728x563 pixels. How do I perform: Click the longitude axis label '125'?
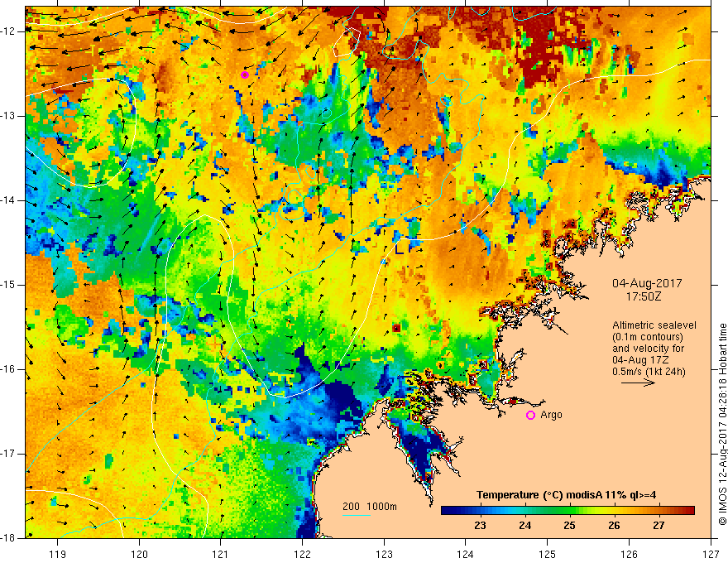click(548, 554)
